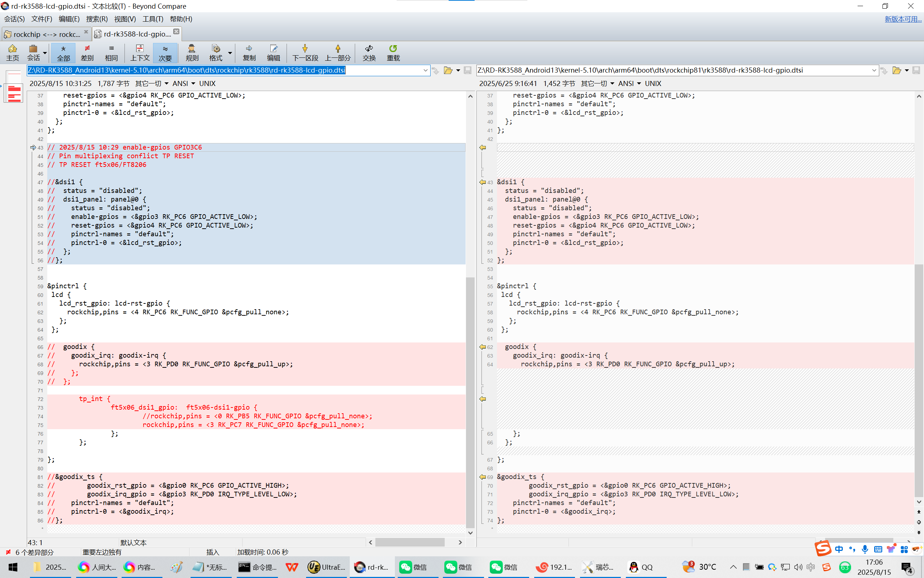This screenshot has height=578, width=924.
Task: Expand the Format (格式) dropdown arrow
Action: point(230,53)
